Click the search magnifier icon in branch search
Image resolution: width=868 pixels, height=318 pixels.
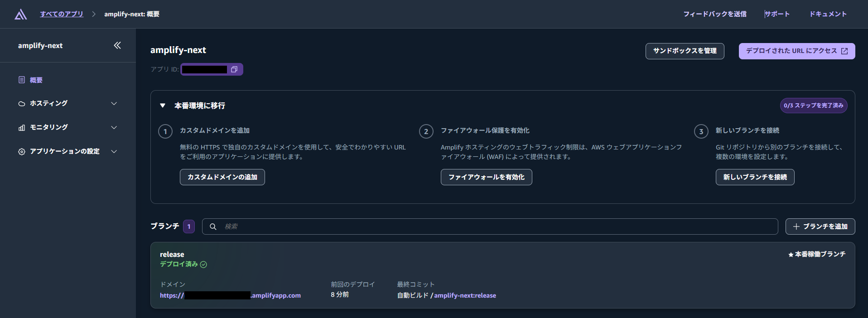(213, 226)
